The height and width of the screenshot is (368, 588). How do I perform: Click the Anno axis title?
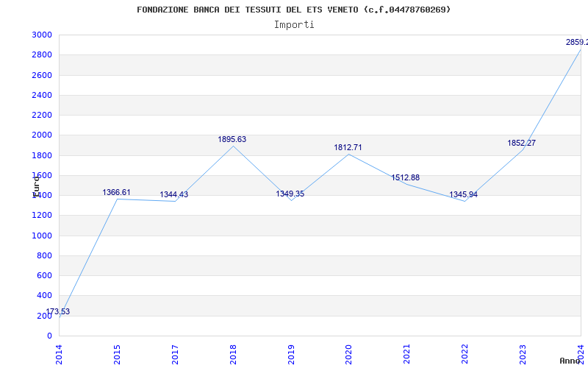tap(570, 361)
